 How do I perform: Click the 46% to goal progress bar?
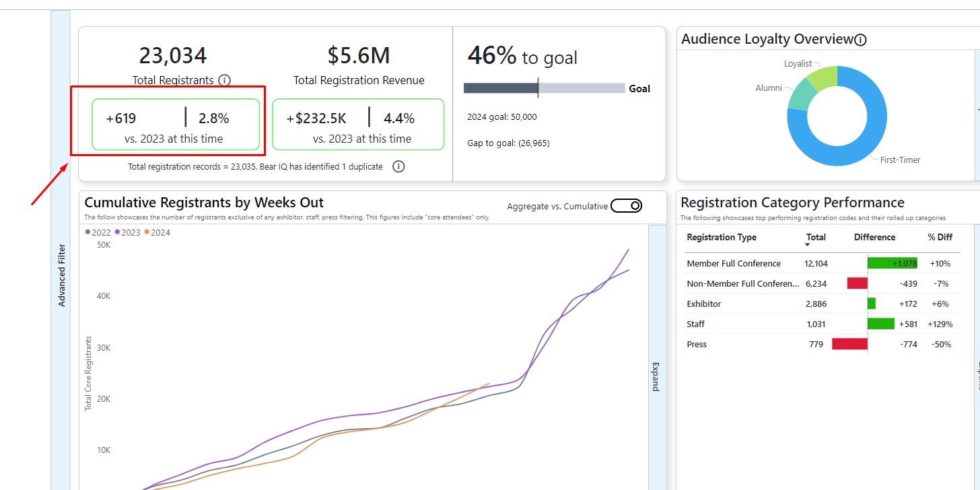(x=544, y=88)
